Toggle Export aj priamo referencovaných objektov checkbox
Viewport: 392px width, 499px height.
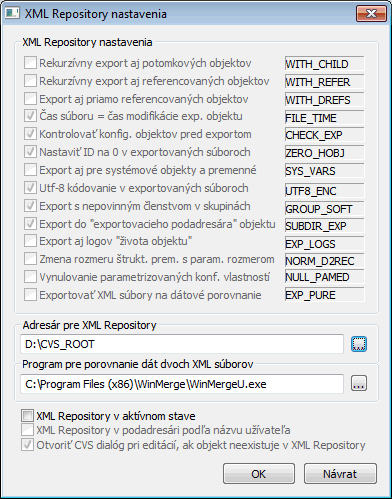point(30,99)
